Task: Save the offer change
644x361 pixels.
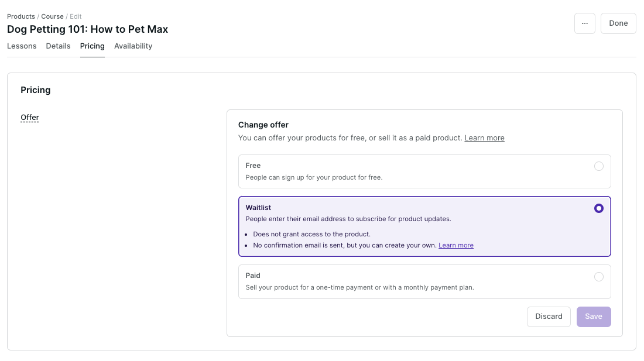Action: click(593, 317)
